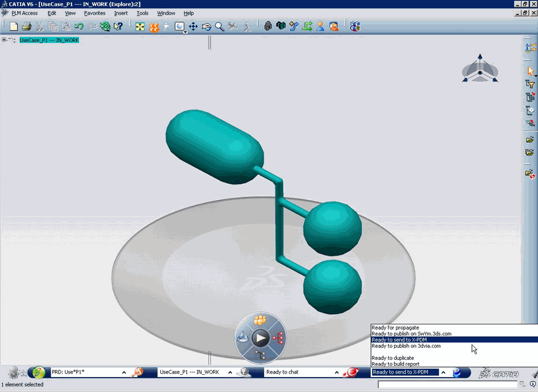Open the Favorites menu
This screenshot has height=392, width=538.
[95, 13]
